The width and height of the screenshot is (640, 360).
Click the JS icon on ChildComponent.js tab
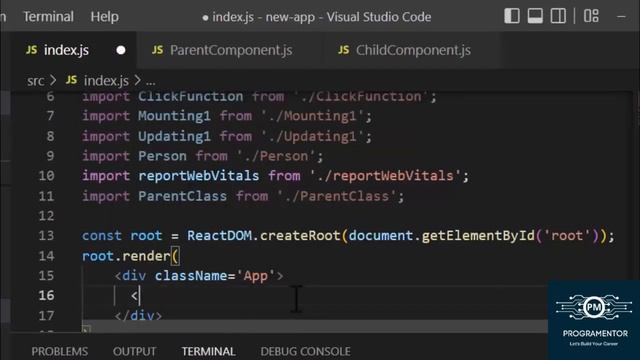point(344,50)
